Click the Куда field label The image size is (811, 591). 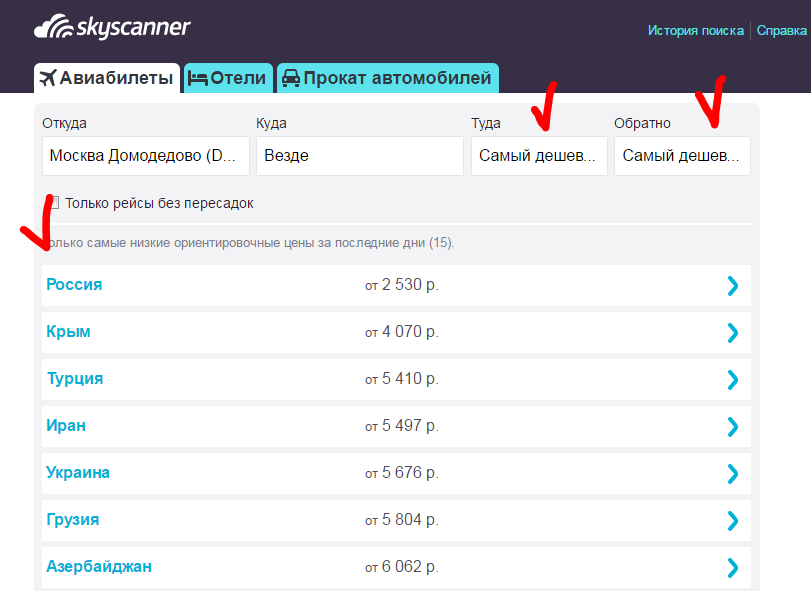click(272, 124)
